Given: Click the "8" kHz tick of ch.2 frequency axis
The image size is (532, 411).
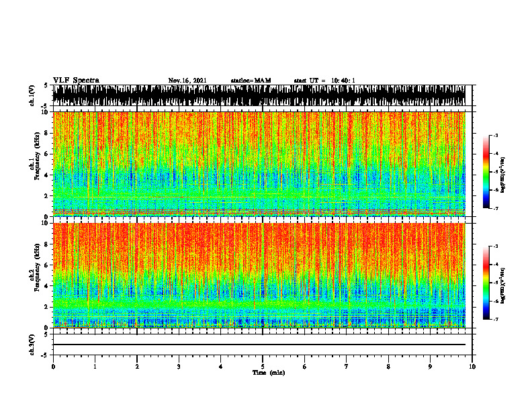Looking at the screenshot, I should 46,244.
